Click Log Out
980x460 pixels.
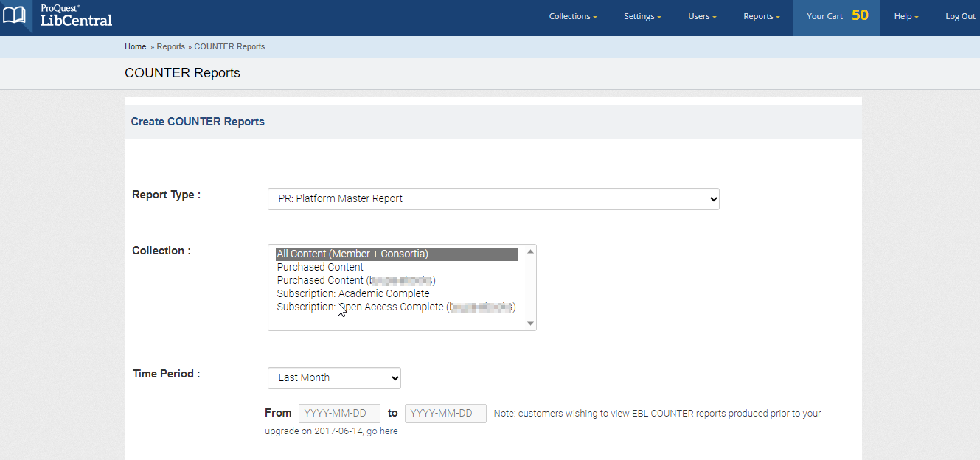959,15
